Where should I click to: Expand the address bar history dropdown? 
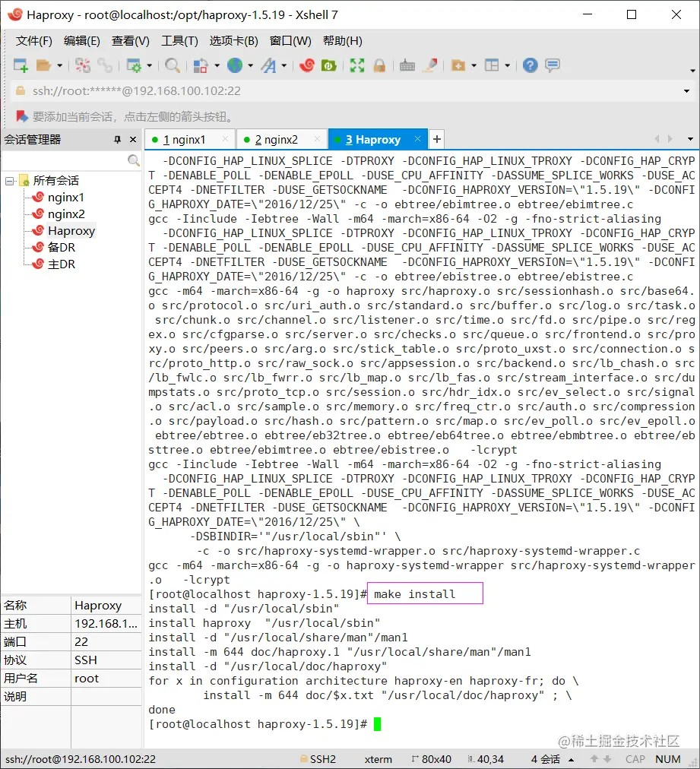click(686, 91)
